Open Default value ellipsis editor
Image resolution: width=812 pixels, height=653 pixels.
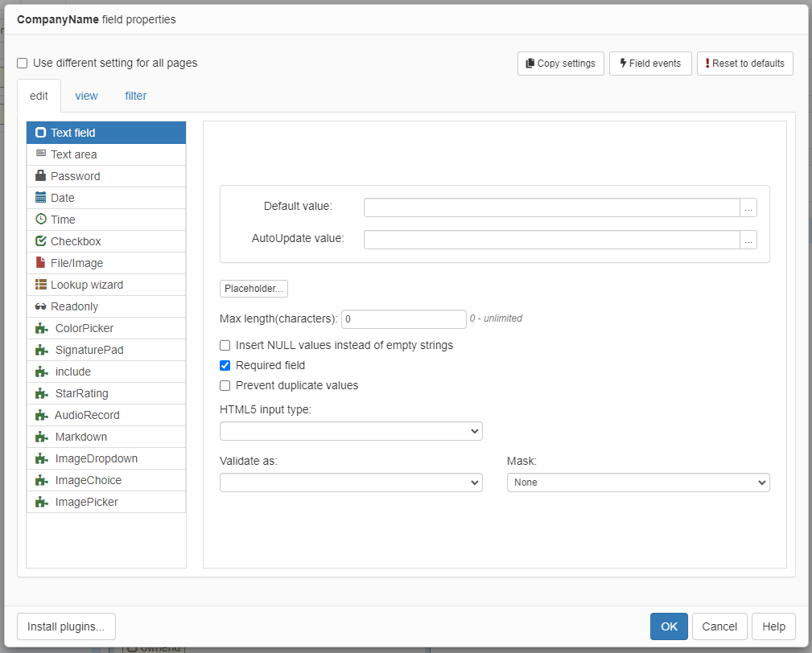[x=748, y=207]
